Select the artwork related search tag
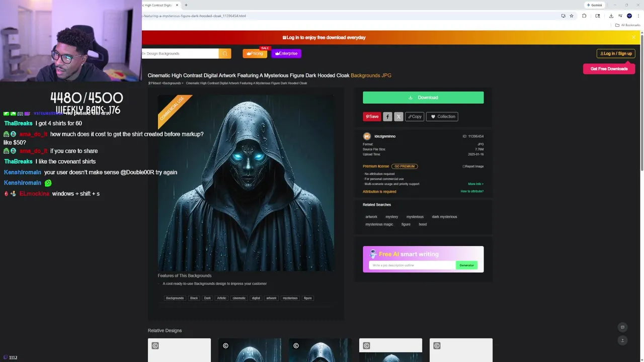Viewport: 644px width, 362px height. pyautogui.click(x=371, y=217)
